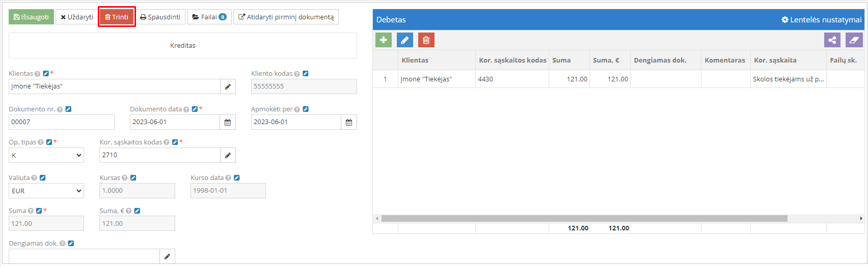The width and height of the screenshot is (868, 267).
Task: Click the red trash icon in Debetas table
Action: [426, 40]
